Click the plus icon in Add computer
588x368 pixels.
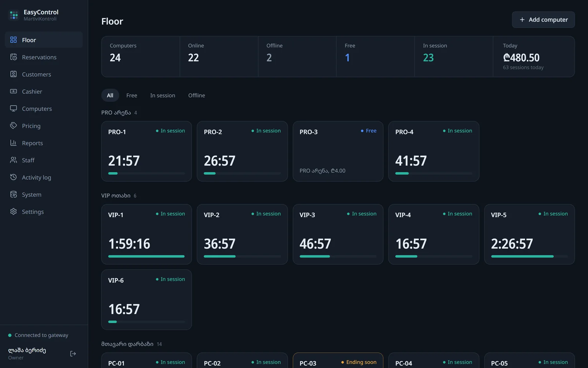point(522,20)
